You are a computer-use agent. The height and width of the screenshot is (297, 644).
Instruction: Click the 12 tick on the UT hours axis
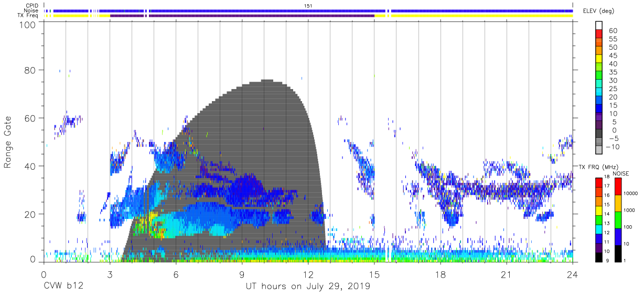(308, 274)
